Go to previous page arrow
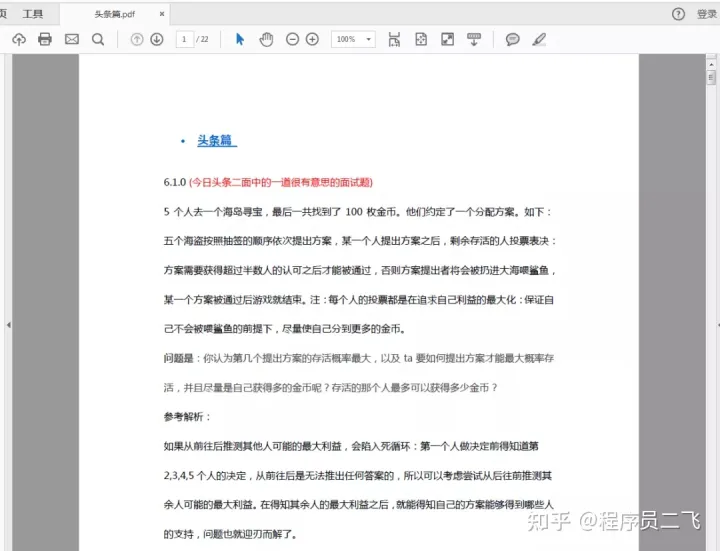Viewport: 720px width, 551px height. click(x=137, y=39)
